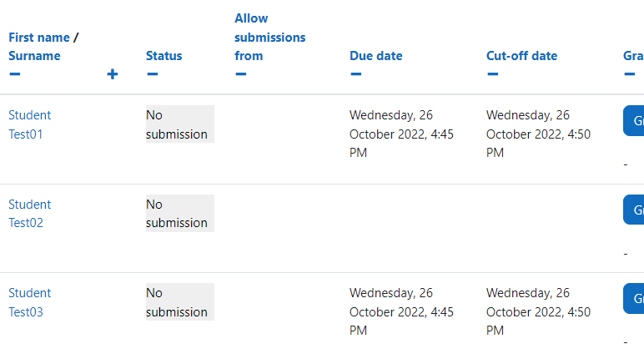The width and height of the screenshot is (644, 359).
Task: Click Grade button for Student Test02
Action: 634,210
